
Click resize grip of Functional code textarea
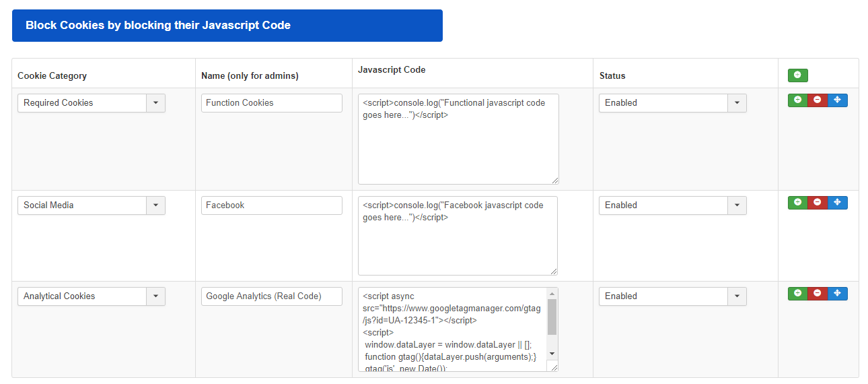point(554,180)
